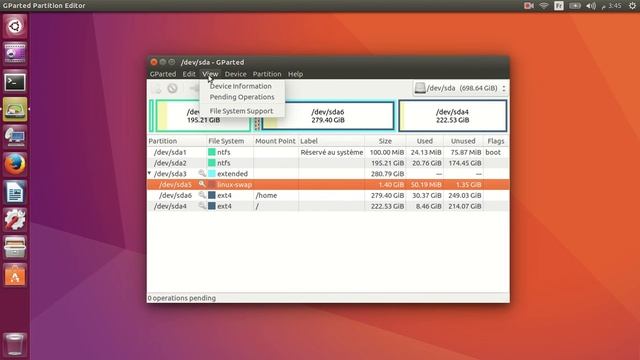Screen dimensions: 640x360
Task: Click the key icon on the /dev/sda5 row
Action: coord(202,184)
